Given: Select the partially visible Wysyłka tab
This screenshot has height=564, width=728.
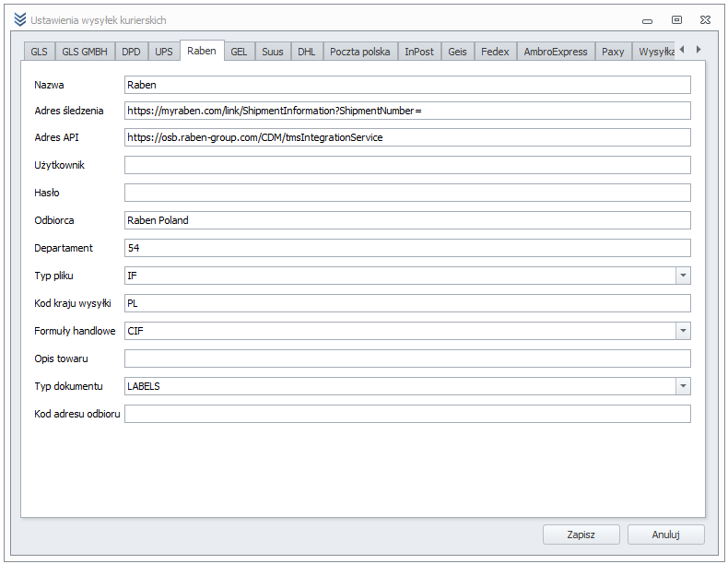Looking at the screenshot, I should [654, 52].
